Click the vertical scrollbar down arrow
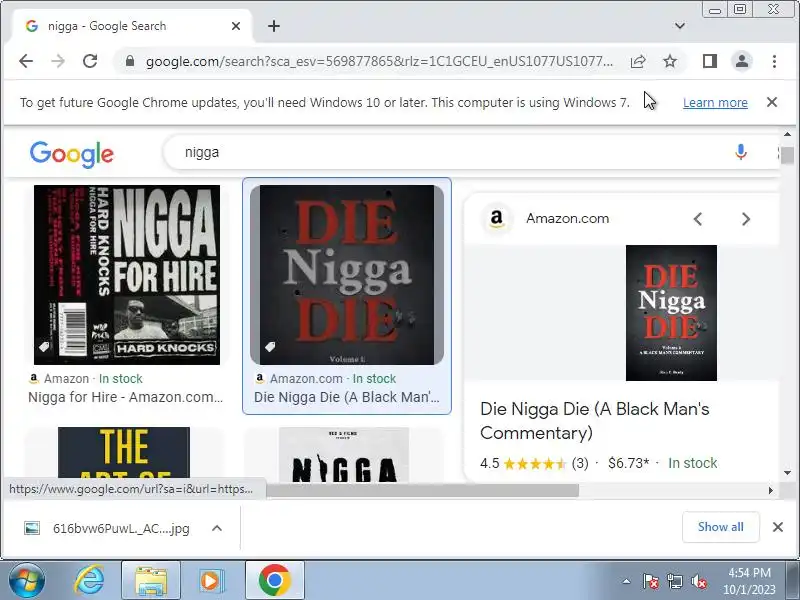800x600 pixels. (x=787, y=473)
